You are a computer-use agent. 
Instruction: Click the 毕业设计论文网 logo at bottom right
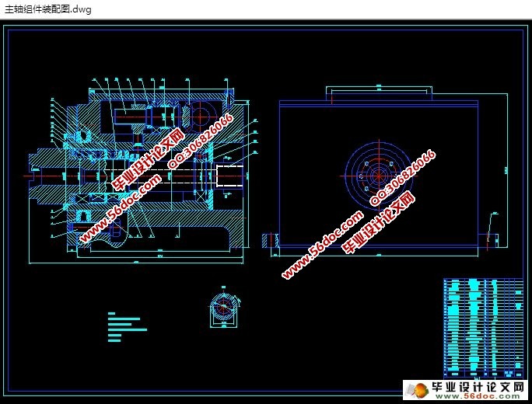pyautogui.click(x=480, y=387)
